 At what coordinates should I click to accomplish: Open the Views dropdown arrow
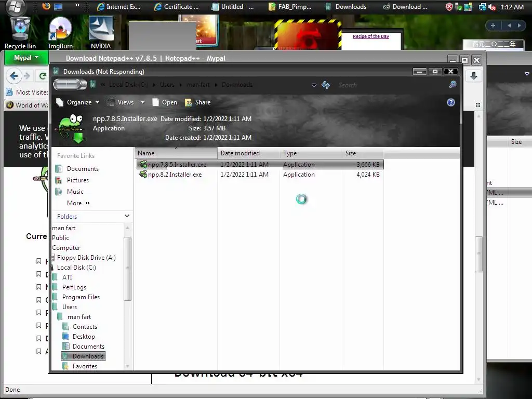[142, 102]
